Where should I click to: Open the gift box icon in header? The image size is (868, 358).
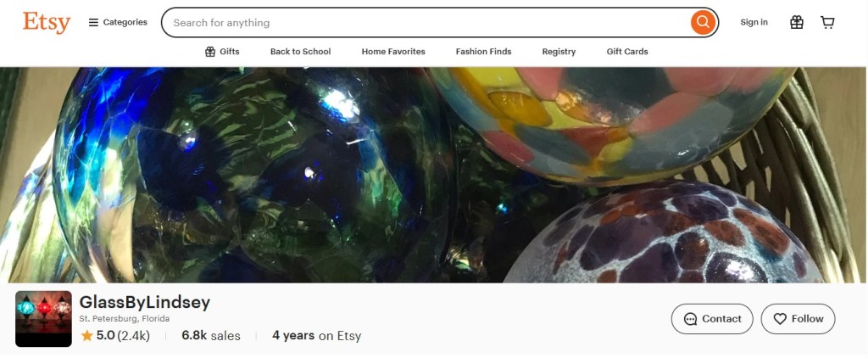(x=797, y=23)
